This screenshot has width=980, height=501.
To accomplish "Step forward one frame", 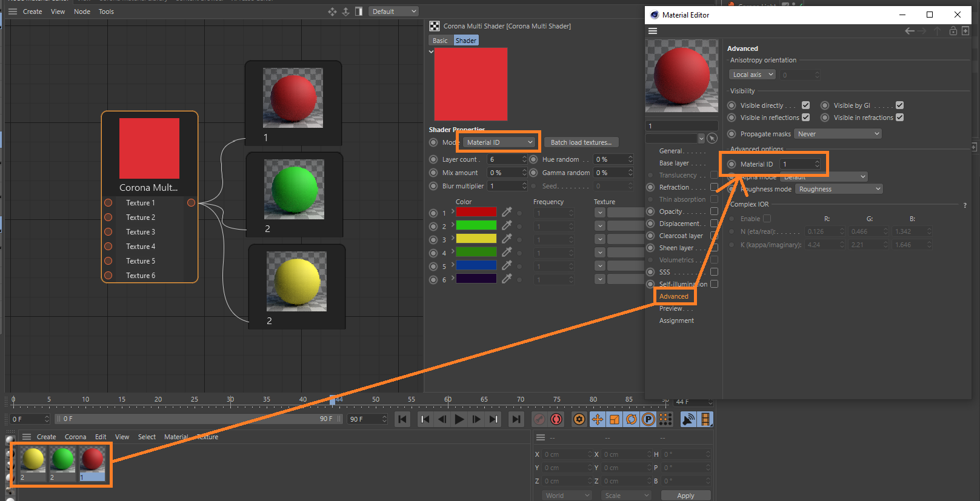I will click(476, 419).
